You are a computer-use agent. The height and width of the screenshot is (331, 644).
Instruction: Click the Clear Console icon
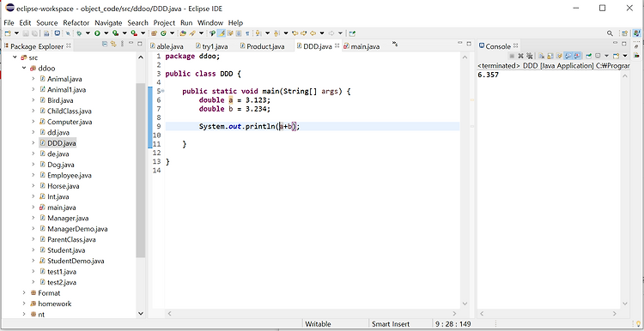(x=542, y=56)
